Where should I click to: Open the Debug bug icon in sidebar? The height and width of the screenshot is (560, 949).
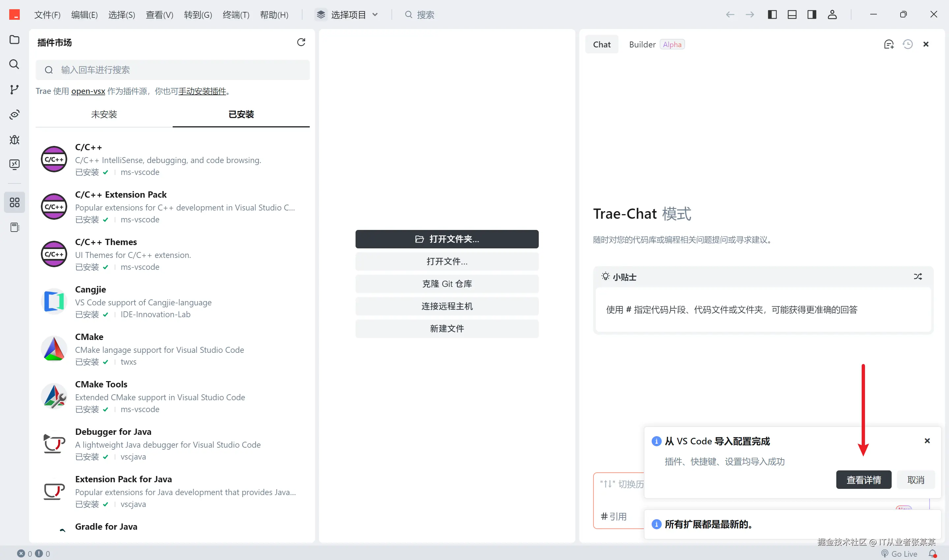pos(14,140)
